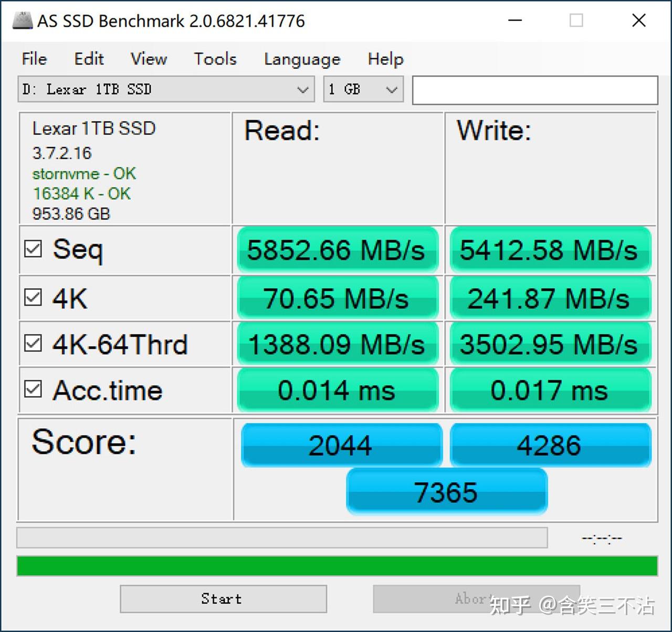Open the Edit menu
This screenshot has height=632, width=672.
(88, 59)
